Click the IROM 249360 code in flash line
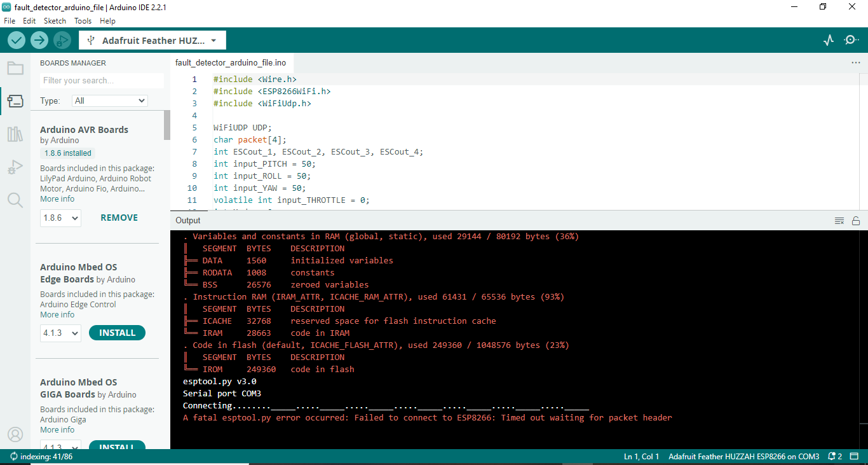Viewport: 868px width, 465px height. click(269, 370)
